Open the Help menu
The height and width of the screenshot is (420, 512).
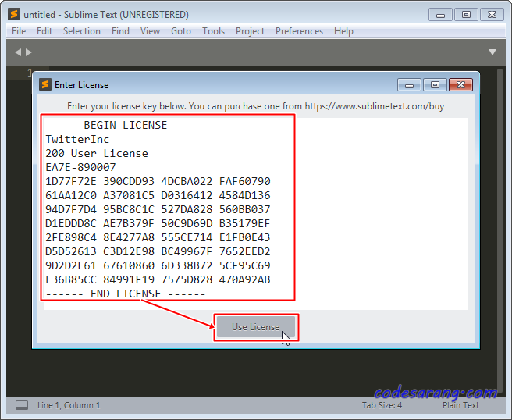[343, 31]
